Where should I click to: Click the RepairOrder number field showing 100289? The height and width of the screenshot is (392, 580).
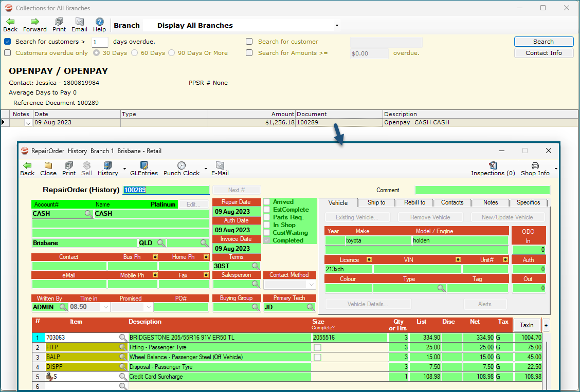[x=166, y=190]
